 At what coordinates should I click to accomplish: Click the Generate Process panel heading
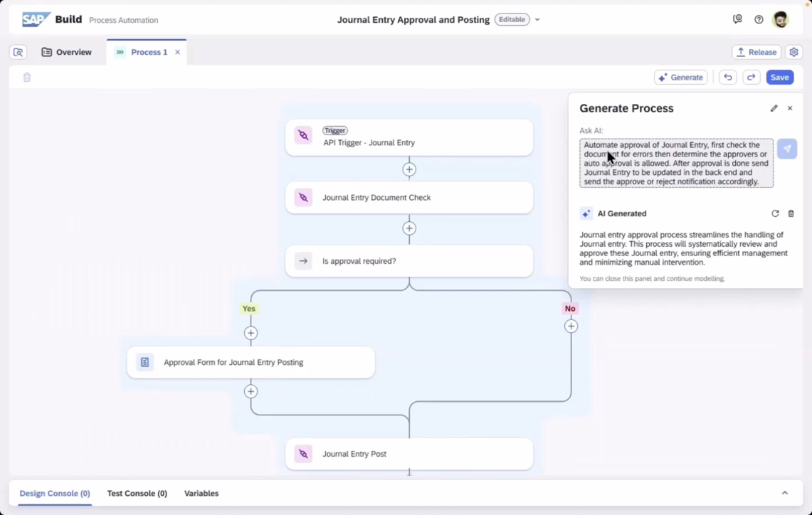626,108
